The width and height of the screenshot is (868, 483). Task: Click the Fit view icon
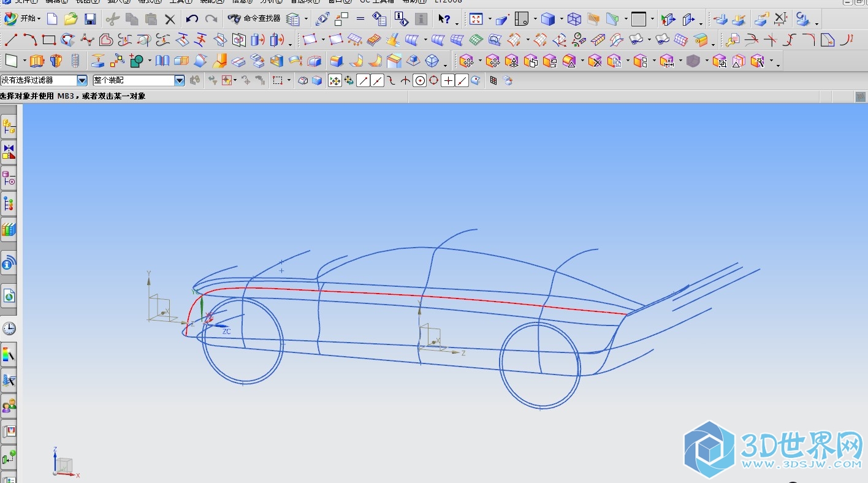(476, 19)
